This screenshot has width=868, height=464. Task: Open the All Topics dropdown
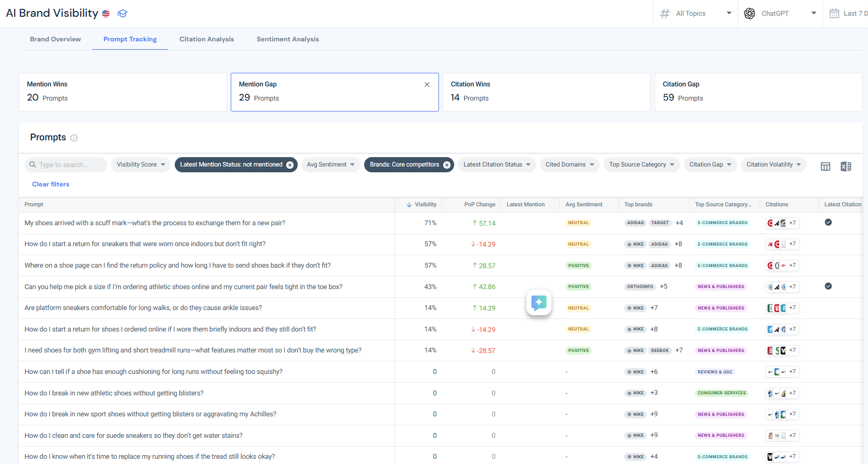point(695,14)
